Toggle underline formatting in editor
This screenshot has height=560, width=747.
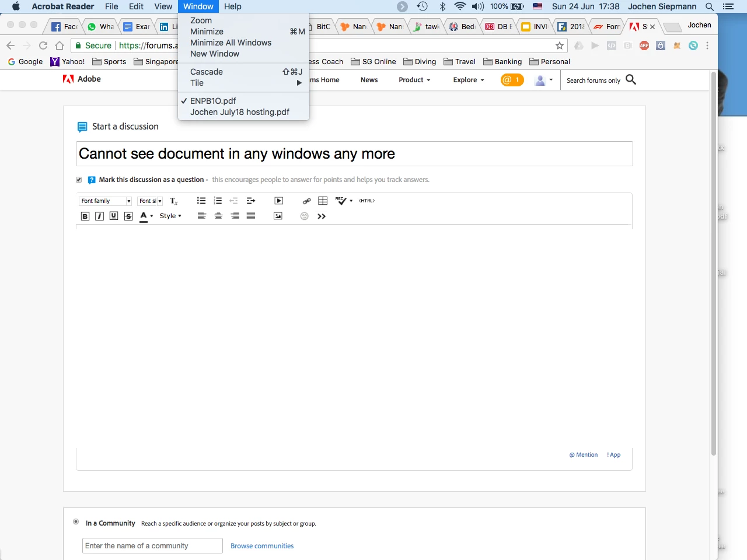tap(114, 216)
